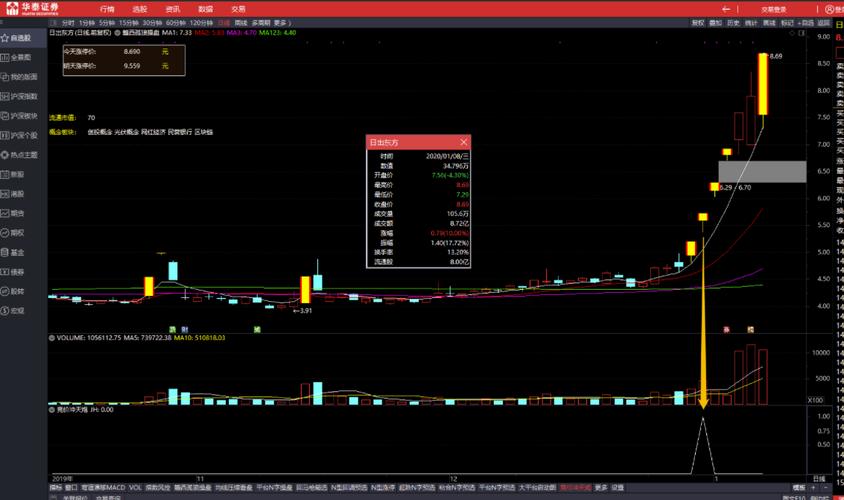Switch to 15分钟 chart period
Viewport: 844px width, 500px height.
129,23
